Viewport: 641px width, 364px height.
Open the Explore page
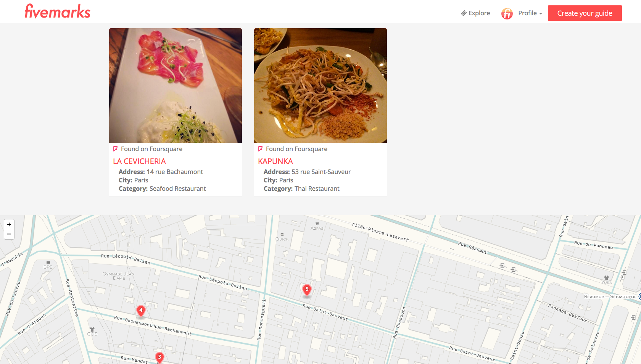click(x=475, y=13)
